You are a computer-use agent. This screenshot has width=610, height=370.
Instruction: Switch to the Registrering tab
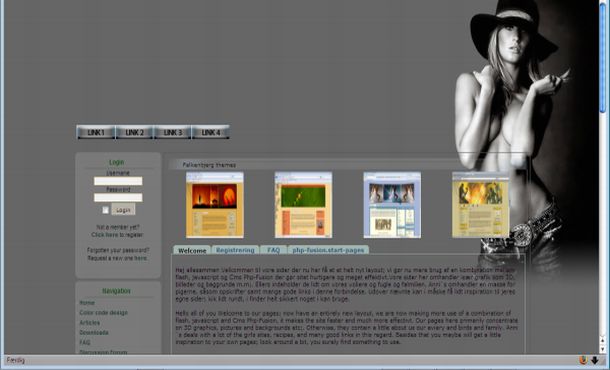[235, 250]
